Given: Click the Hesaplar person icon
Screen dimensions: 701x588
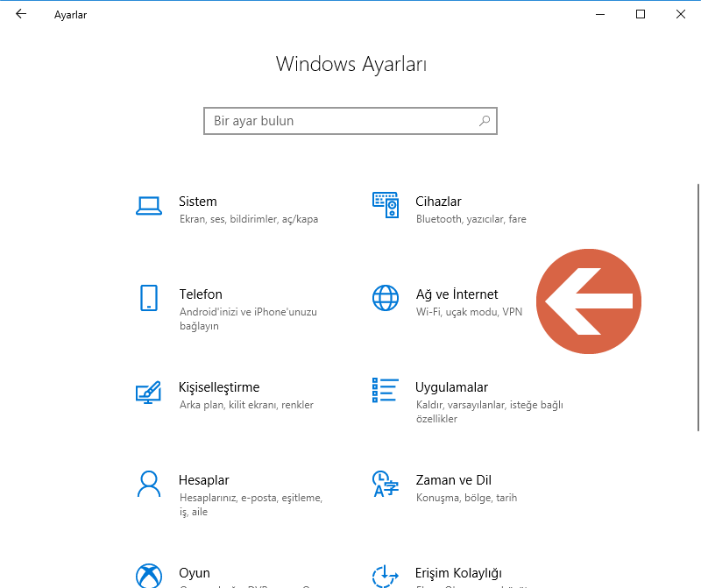Looking at the screenshot, I should click(149, 484).
